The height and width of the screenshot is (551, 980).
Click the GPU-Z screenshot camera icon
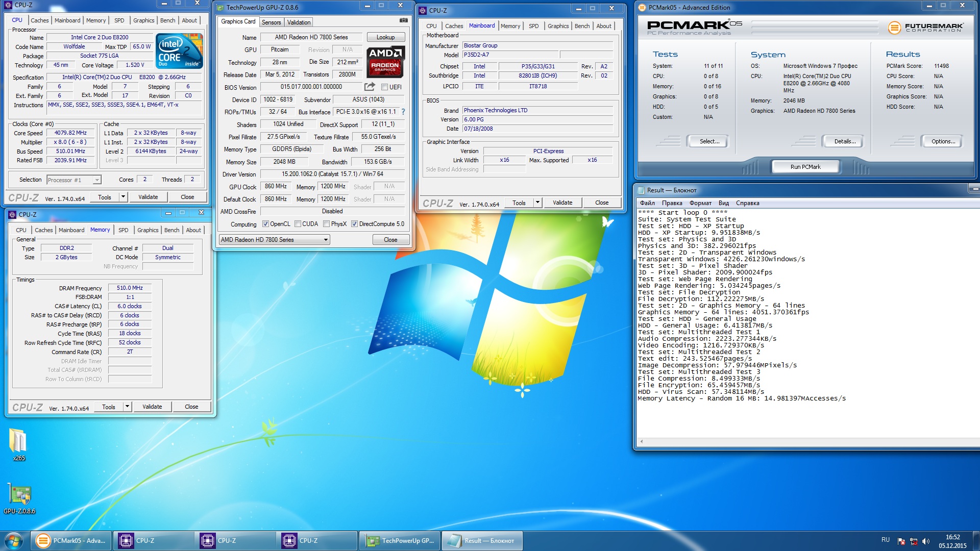[403, 20]
